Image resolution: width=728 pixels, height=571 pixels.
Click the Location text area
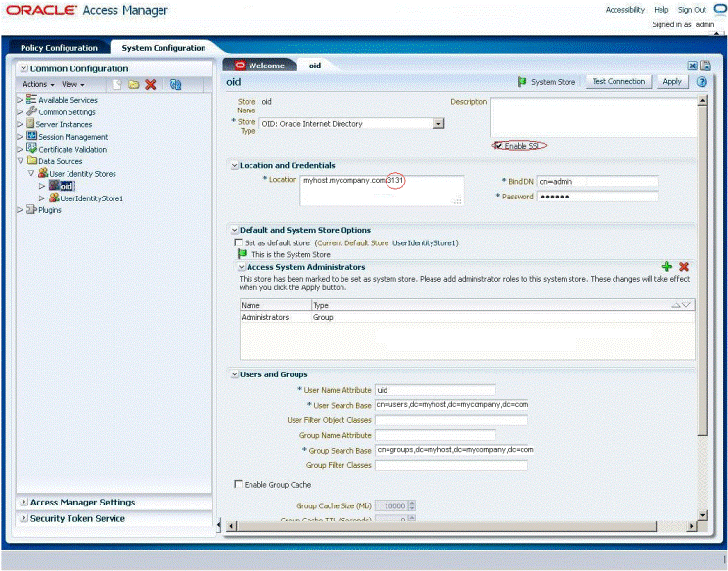point(382,191)
